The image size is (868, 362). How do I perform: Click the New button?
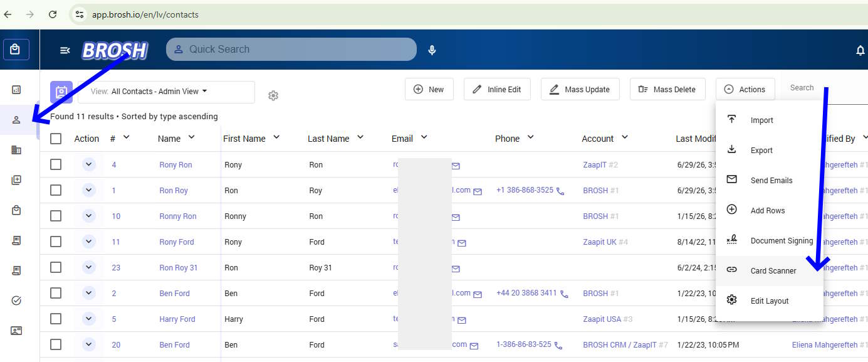pos(429,89)
